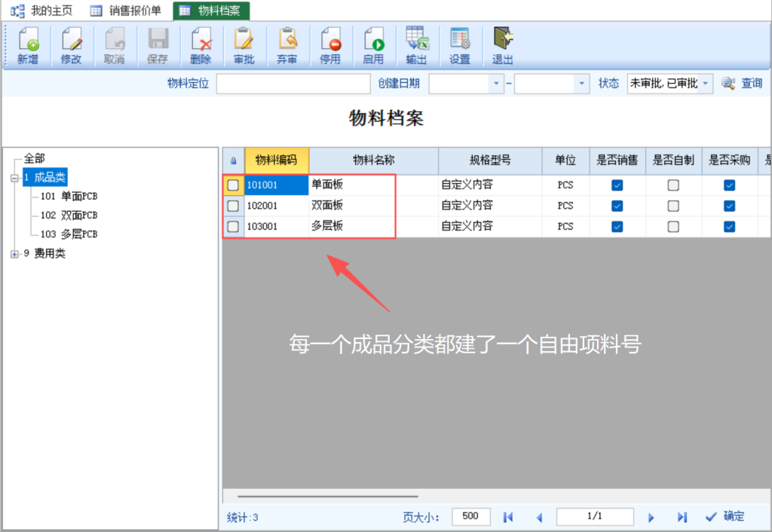Toggle 是否自制 checkbox for 多层板
Screen dimensions: 772x532
[673, 226]
